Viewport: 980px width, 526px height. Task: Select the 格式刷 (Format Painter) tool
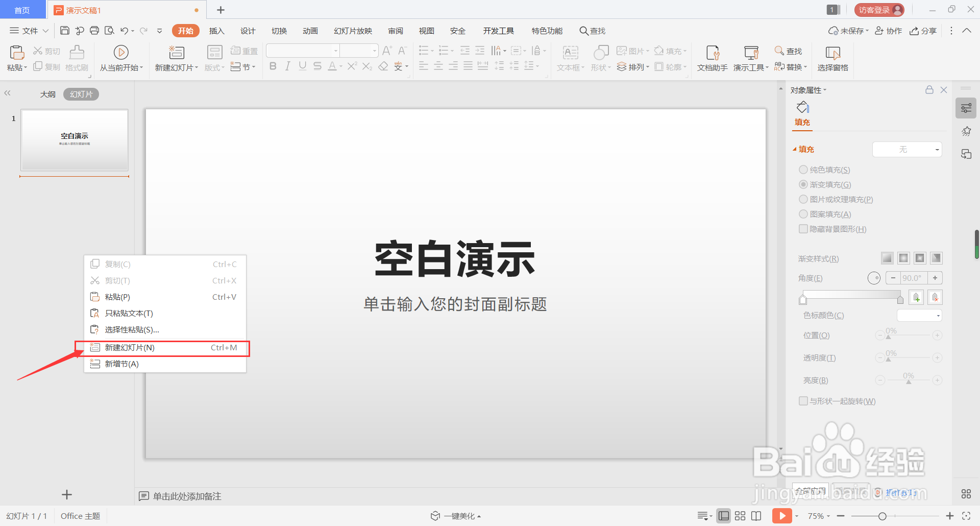(x=77, y=58)
